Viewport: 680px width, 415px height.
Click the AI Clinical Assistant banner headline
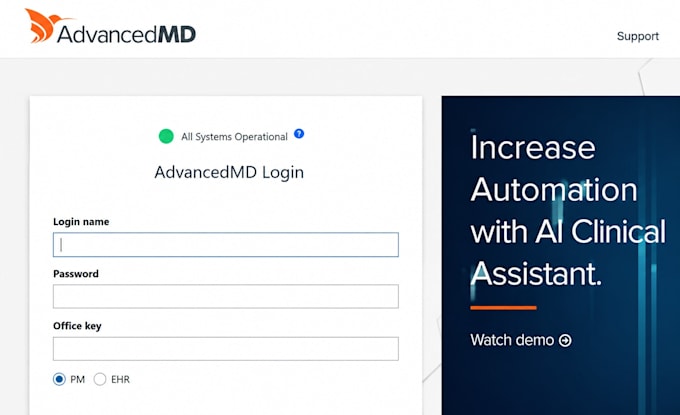click(568, 210)
